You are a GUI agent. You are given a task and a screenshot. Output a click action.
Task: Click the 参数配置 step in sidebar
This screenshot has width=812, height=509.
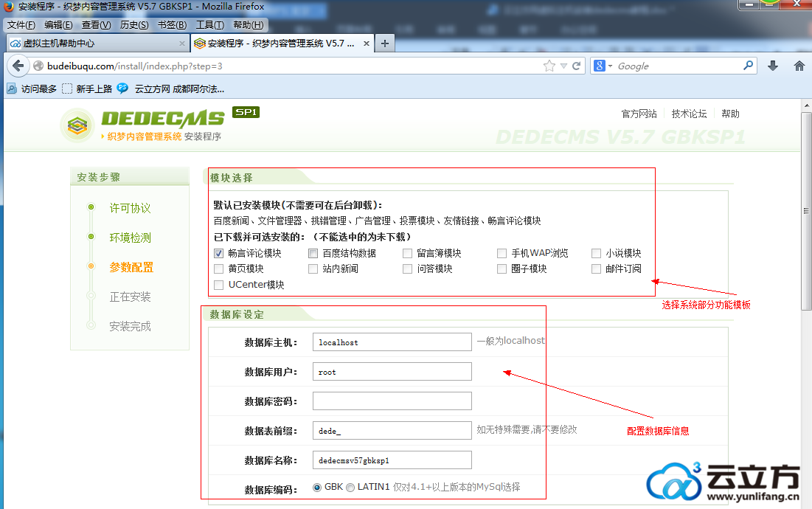[x=131, y=267]
